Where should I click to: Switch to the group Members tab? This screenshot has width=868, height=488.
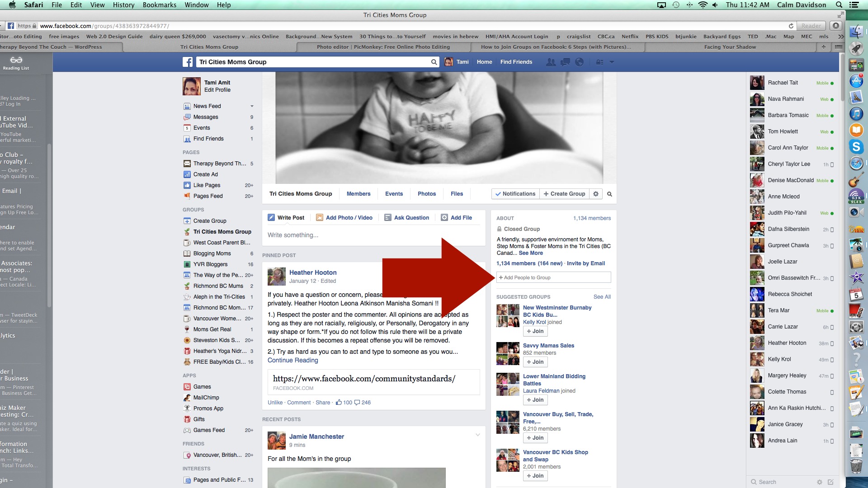[x=358, y=194]
